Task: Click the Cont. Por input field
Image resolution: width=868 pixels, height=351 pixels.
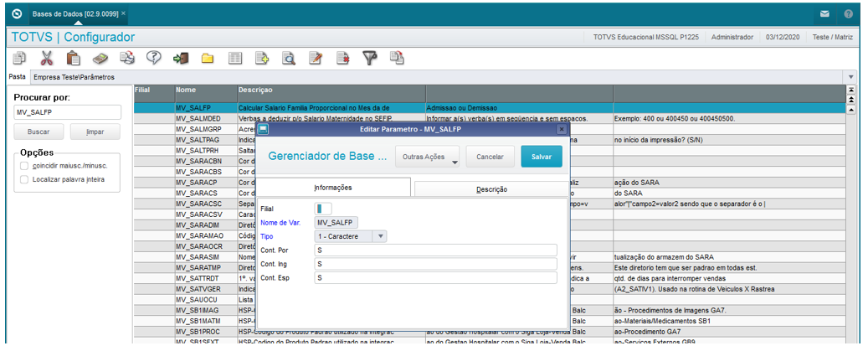Action: tap(435, 250)
